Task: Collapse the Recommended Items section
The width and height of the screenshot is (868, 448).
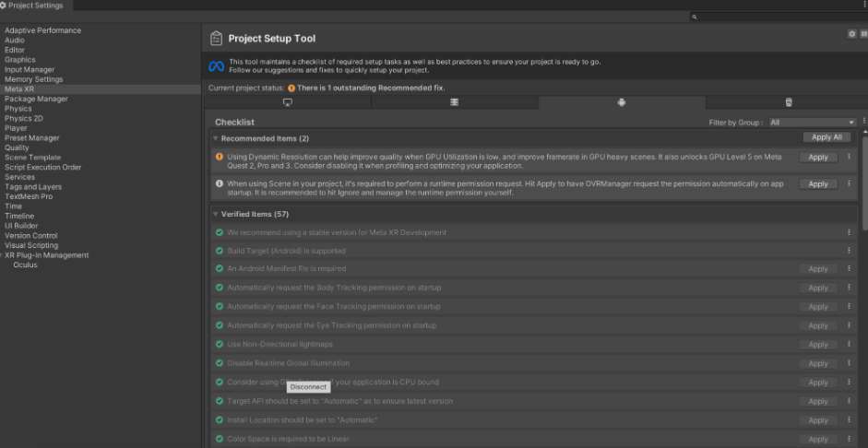Action: 216,138
